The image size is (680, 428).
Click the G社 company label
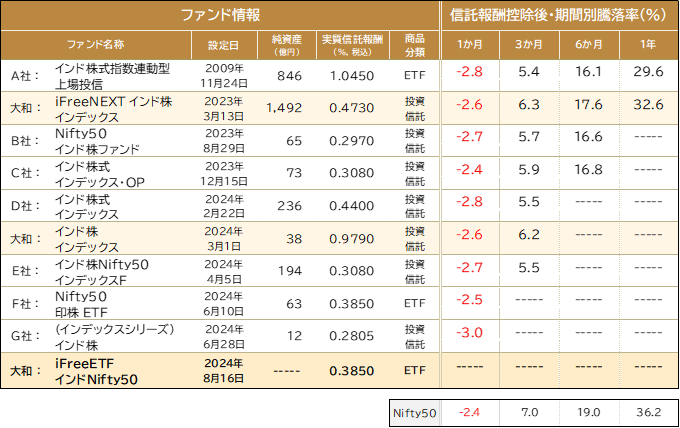[x=25, y=336]
